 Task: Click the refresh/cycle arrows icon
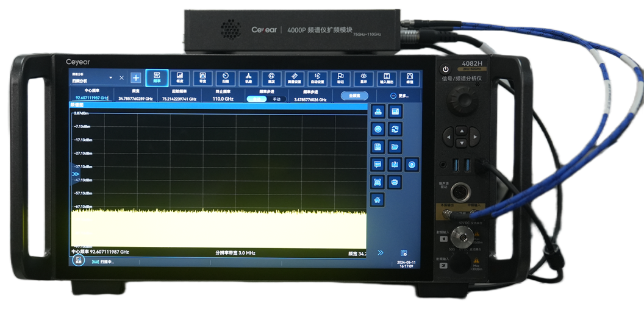pos(395,129)
